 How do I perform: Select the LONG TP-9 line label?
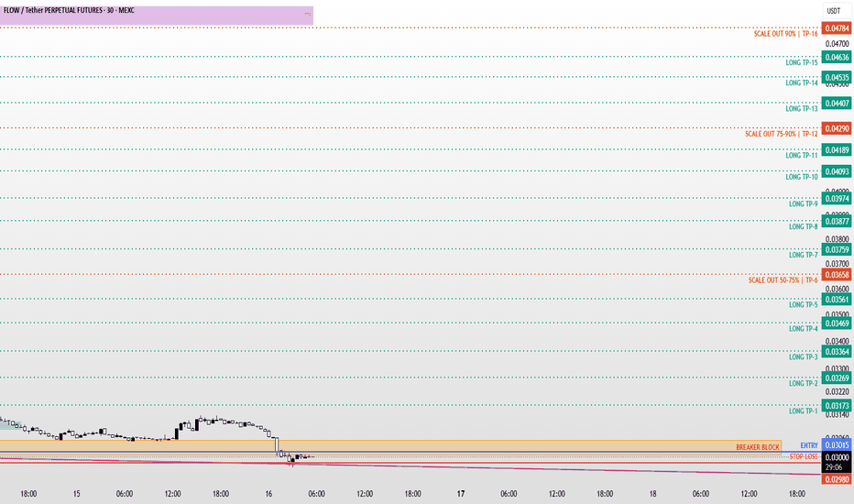pos(804,203)
